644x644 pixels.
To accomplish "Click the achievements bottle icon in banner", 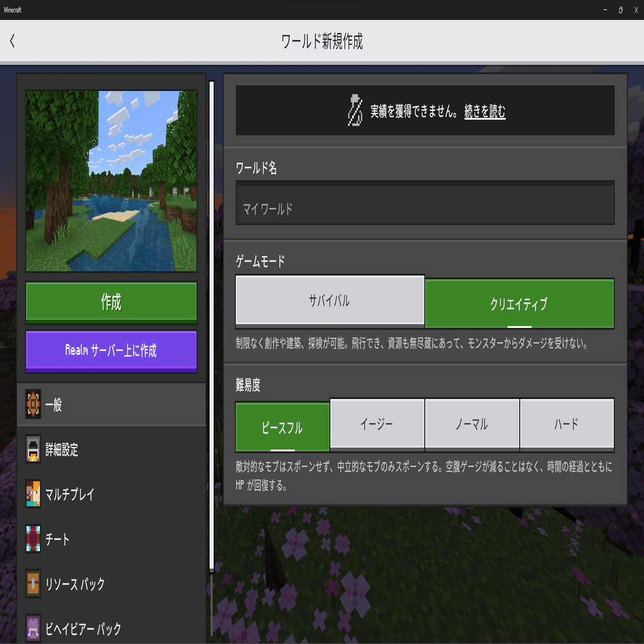I will tap(355, 110).
